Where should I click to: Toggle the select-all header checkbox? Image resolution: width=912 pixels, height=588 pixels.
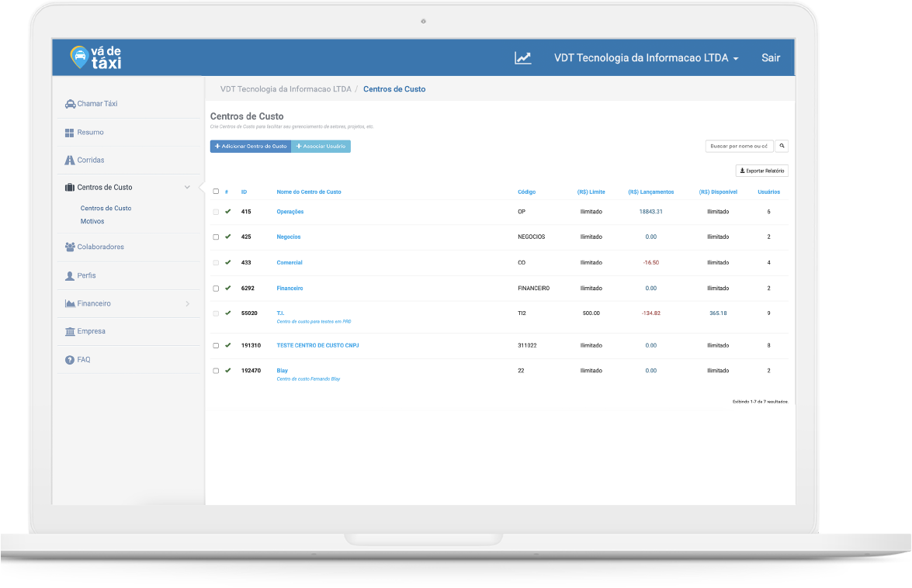click(x=216, y=192)
